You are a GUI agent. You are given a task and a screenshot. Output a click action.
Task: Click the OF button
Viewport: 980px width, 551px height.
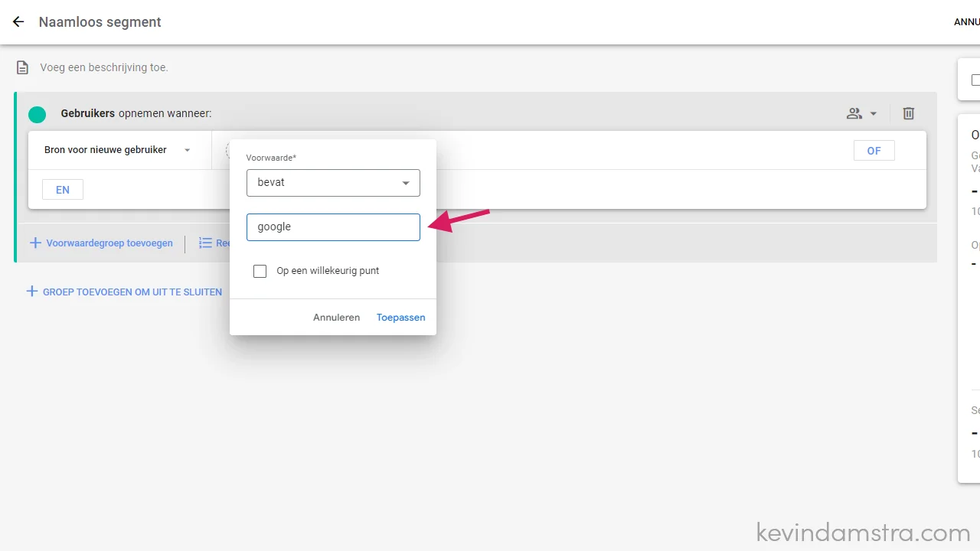pos(874,151)
